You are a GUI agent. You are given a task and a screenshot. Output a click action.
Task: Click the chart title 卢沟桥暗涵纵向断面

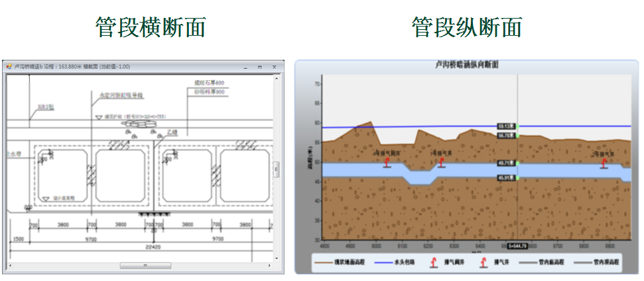pyautogui.click(x=467, y=65)
